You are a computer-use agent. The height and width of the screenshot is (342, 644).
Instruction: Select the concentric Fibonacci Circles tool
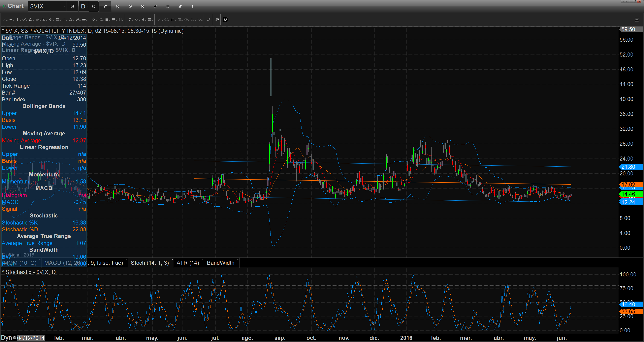(x=100, y=20)
